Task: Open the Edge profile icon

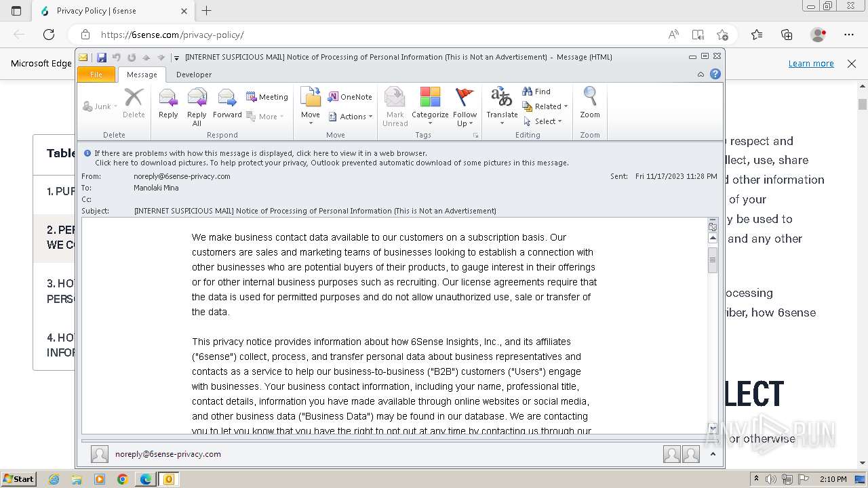Action: (x=818, y=35)
